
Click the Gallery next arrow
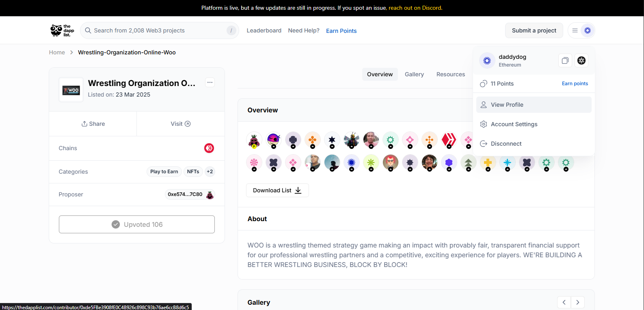(x=578, y=302)
